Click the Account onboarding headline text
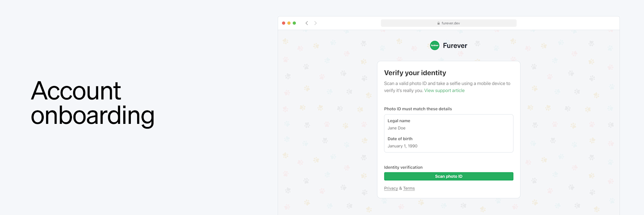This screenshot has width=644, height=215. 92,103
